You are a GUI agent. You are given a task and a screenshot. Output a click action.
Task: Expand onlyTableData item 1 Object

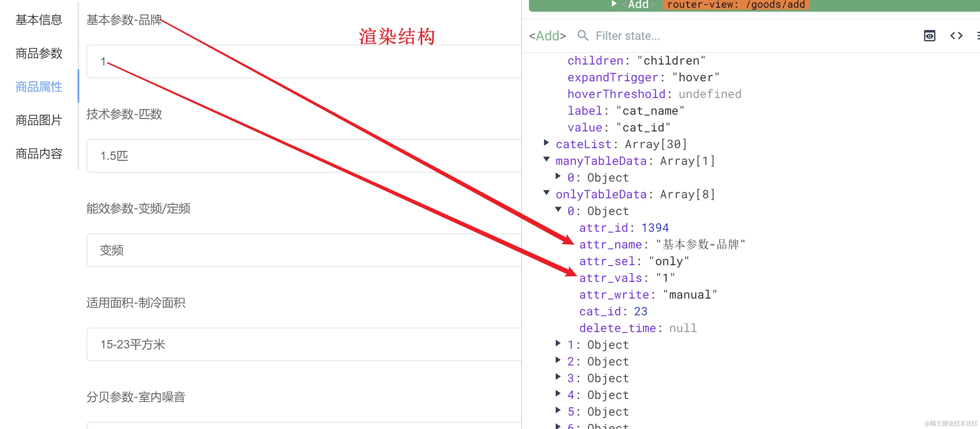click(x=558, y=343)
